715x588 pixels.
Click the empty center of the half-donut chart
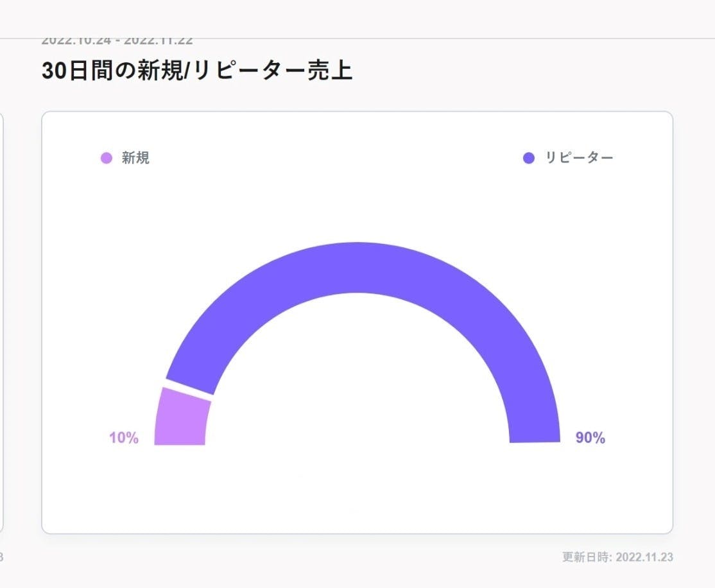coord(357,385)
